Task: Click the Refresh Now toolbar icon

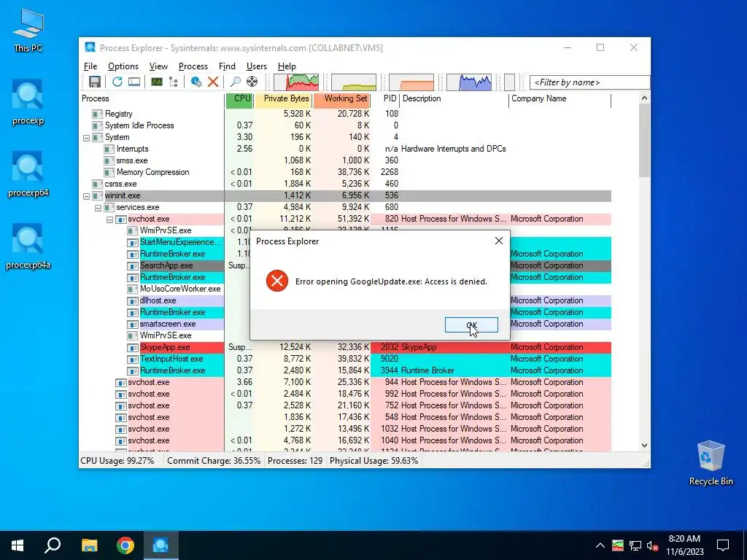Action: pos(117,82)
